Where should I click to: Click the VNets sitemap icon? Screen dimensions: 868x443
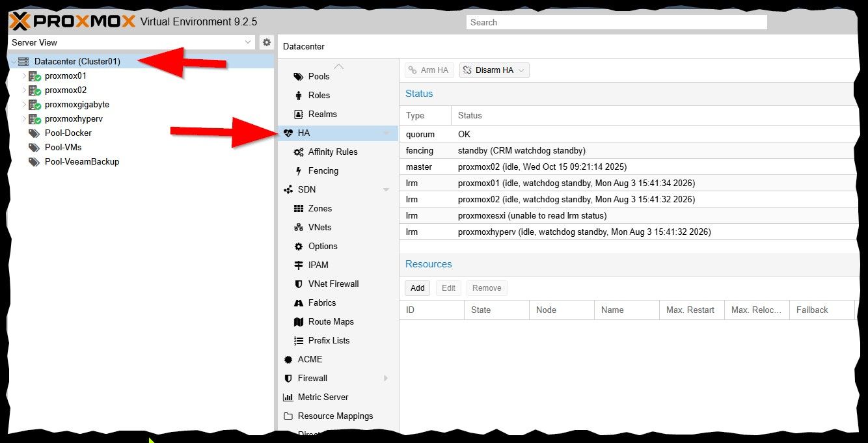[x=299, y=228]
